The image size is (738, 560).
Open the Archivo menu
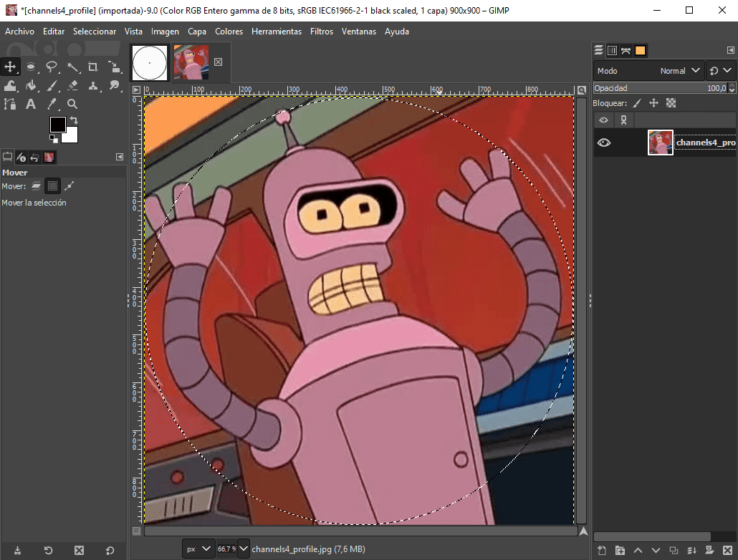tap(19, 32)
